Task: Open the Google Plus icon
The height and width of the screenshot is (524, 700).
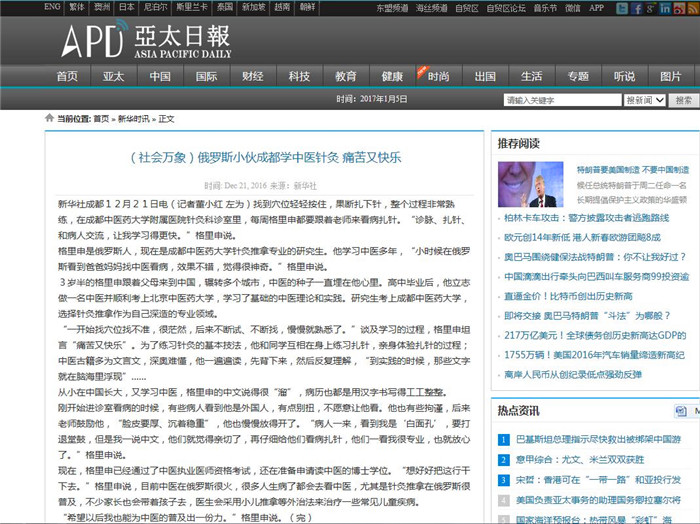Action: [x=650, y=8]
